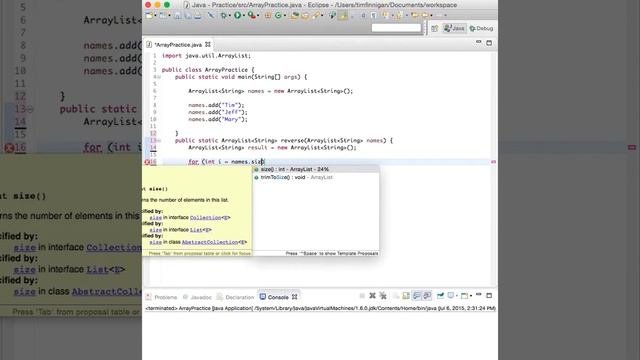Open the New Java Class dropdown arrow
Viewport: 640px width, 360px height.
tap(284, 16)
